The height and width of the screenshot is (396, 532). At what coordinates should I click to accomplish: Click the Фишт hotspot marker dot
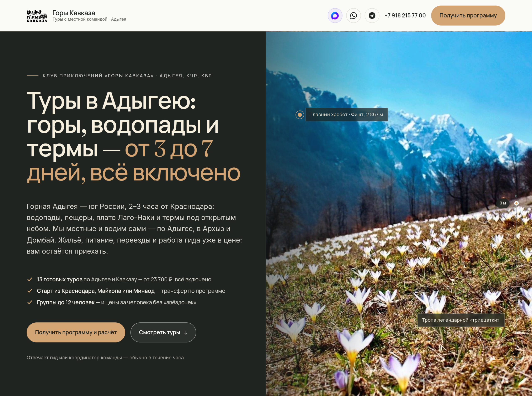tap(300, 115)
